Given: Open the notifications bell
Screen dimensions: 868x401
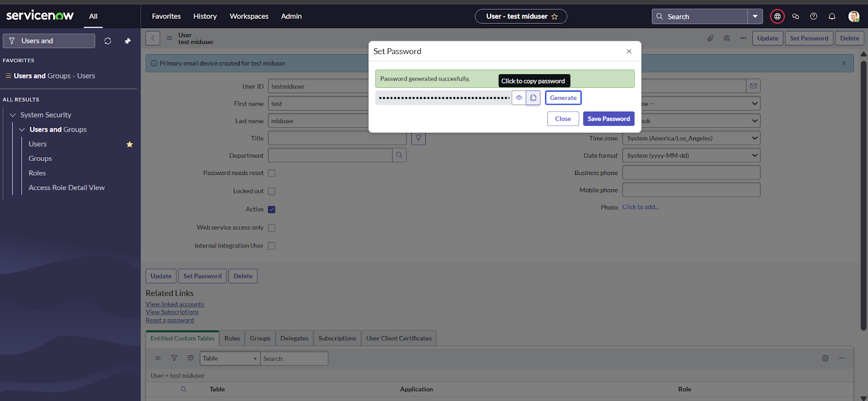Looking at the screenshot, I should coord(832,16).
